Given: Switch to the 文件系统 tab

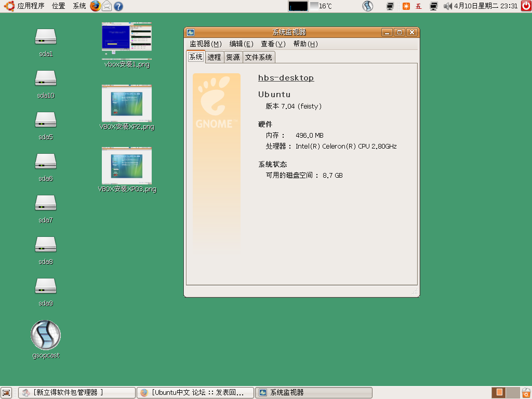Looking at the screenshot, I should tap(259, 57).
